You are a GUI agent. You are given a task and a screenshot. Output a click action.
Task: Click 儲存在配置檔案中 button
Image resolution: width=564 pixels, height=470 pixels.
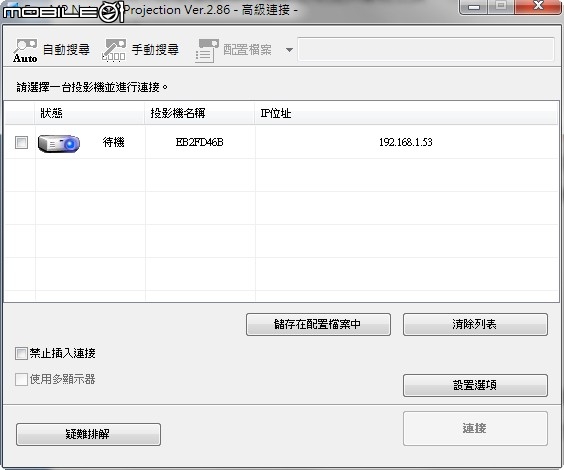318,324
